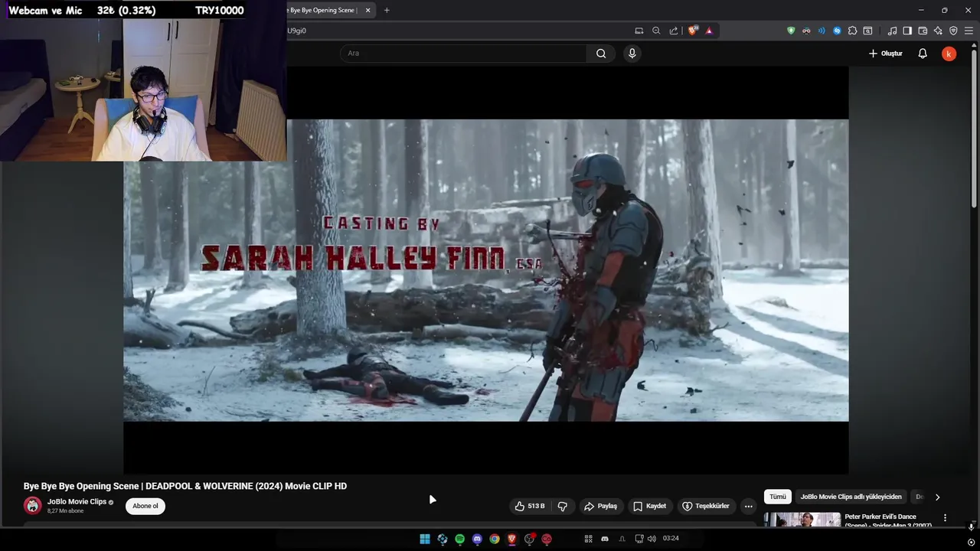Subscribe using the Abone ol button

tap(145, 506)
